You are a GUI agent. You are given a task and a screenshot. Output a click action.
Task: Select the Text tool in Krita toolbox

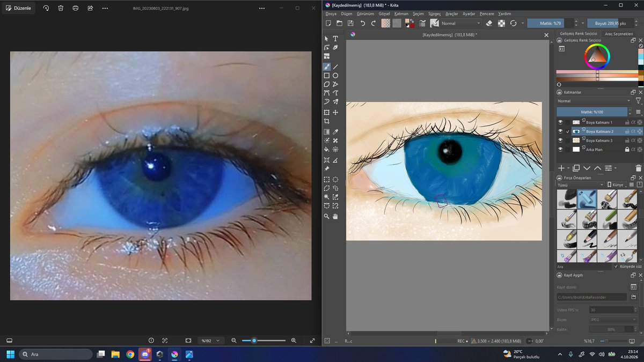(x=335, y=39)
